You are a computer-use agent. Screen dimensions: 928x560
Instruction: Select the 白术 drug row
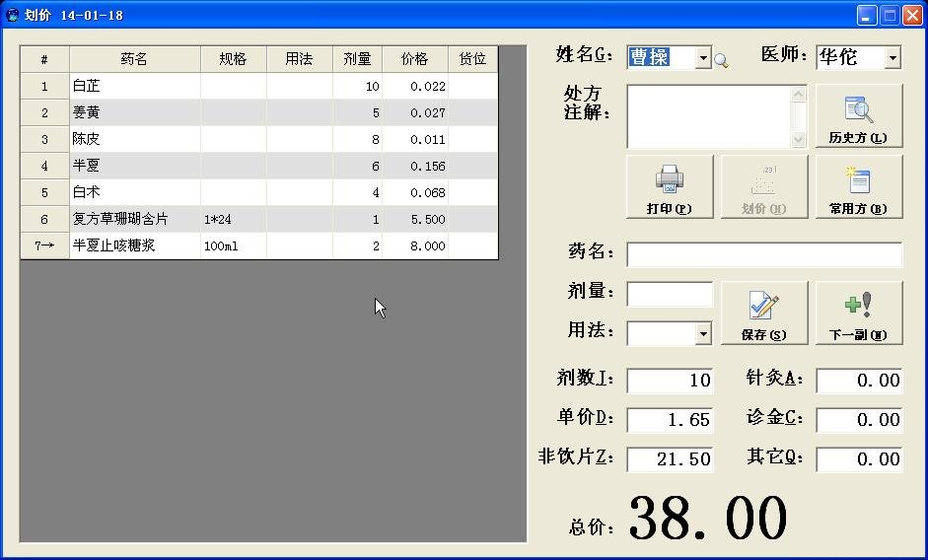pos(259,192)
